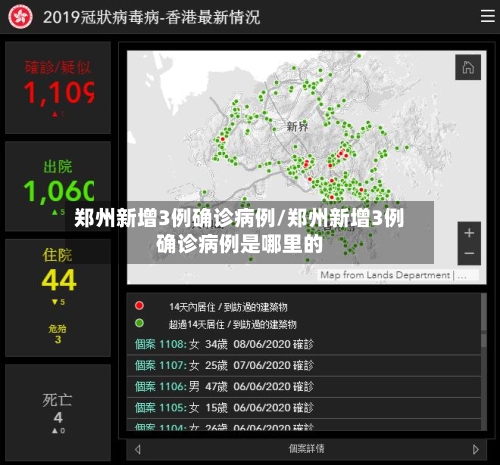500x465 pixels.
Task: Click the Hong Kong emblem logo
Action: click(20, 17)
